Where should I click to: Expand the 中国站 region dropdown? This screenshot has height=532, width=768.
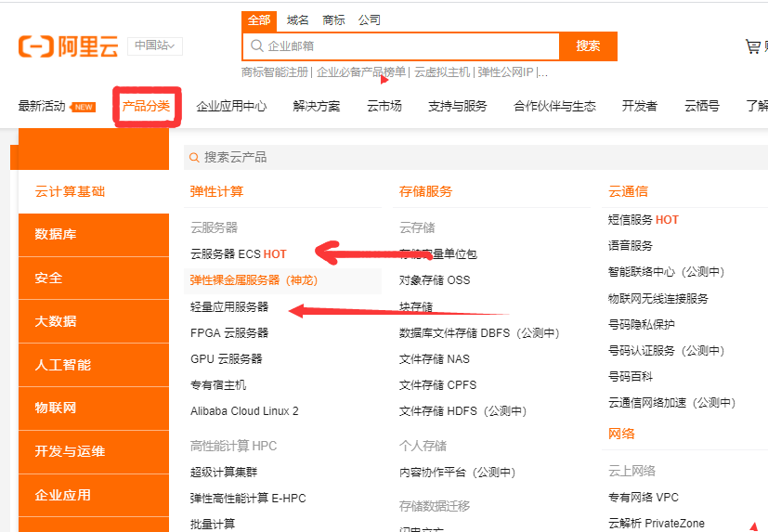pyautogui.click(x=154, y=45)
